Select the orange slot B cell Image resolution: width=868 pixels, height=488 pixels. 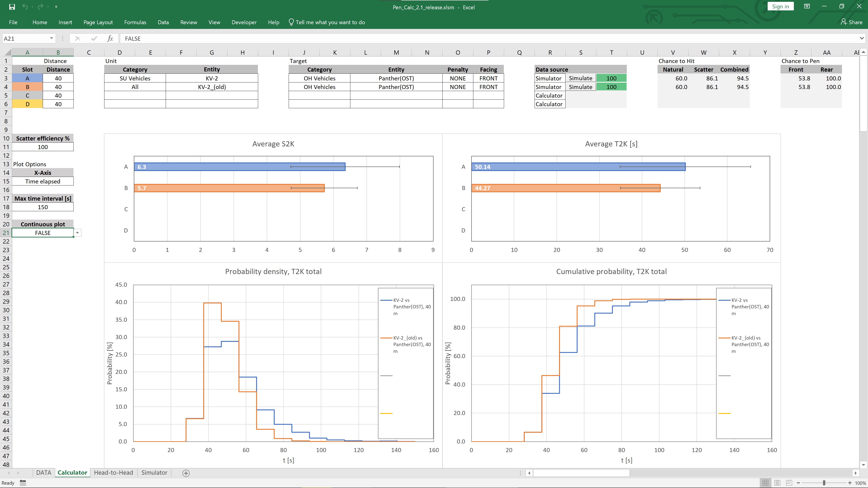(27, 87)
